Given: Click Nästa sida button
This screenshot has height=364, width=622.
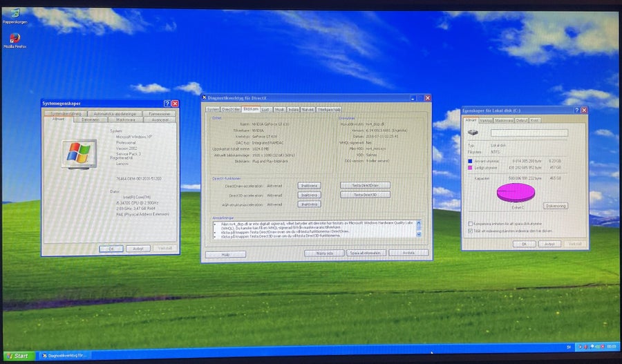Looking at the screenshot, I should click(x=324, y=253).
